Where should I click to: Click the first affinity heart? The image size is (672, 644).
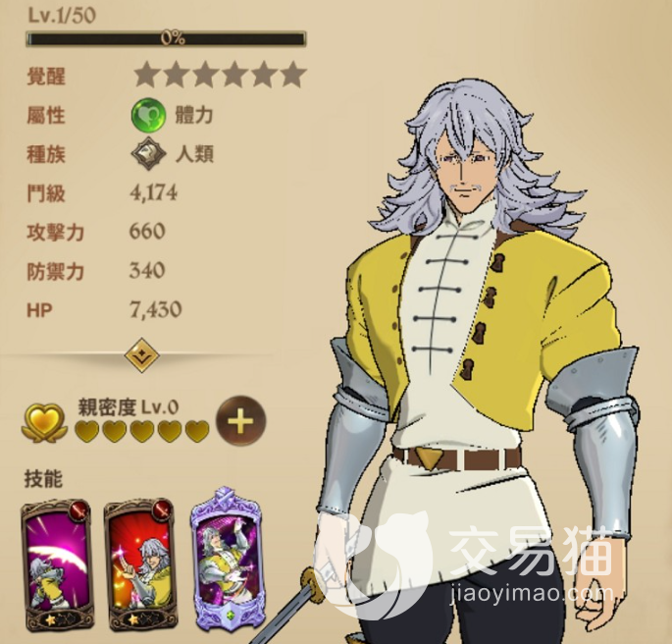tap(87, 430)
